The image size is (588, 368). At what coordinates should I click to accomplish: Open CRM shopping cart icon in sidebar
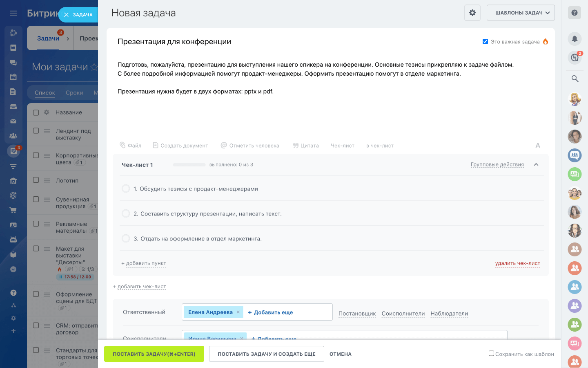coord(13,210)
